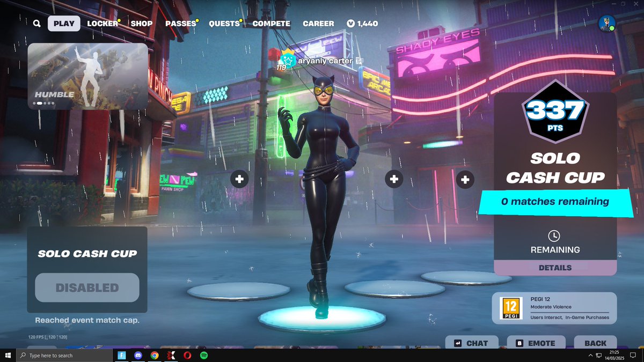Screen dimensions: 644x362
Task: Open tournament DETAILS
Action: [x=555, y=268]
